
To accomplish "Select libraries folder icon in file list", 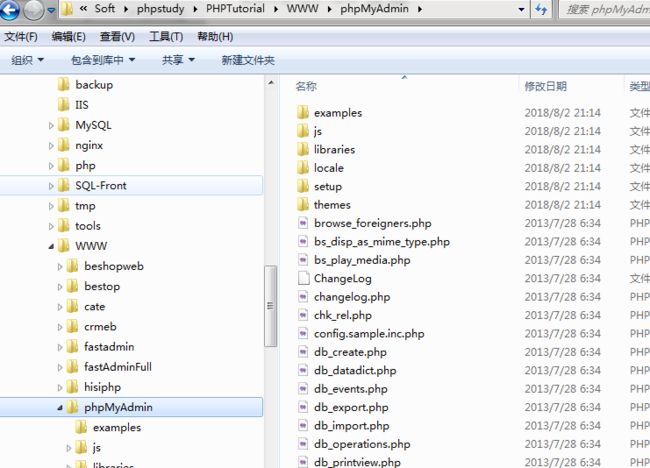I will pyautogui.click(x=303, y=149).
